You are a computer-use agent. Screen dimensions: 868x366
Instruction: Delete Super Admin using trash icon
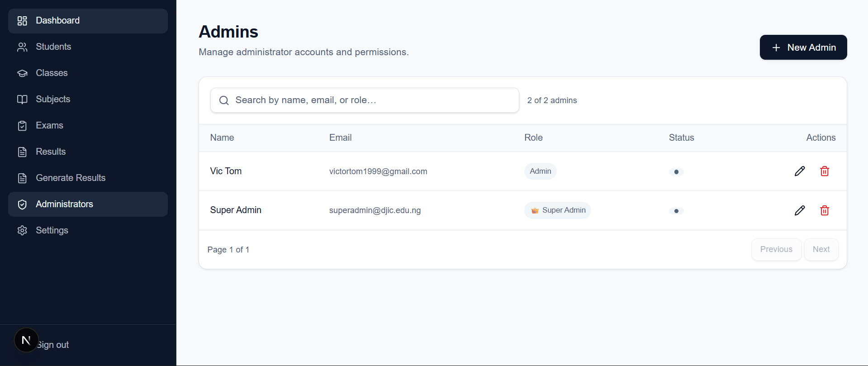pos(825,210)
